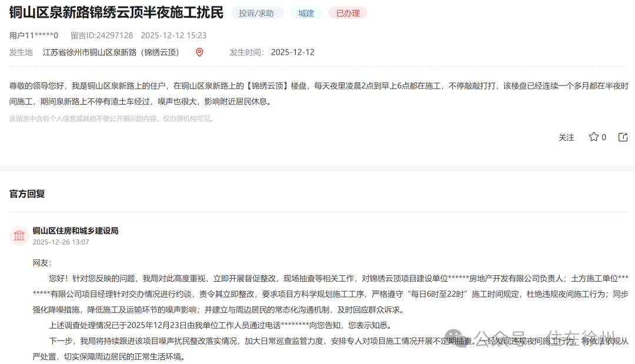Click the government building icon beside the reply
Image resolution: width=635 pixels, height=364 pixels.
18,235
